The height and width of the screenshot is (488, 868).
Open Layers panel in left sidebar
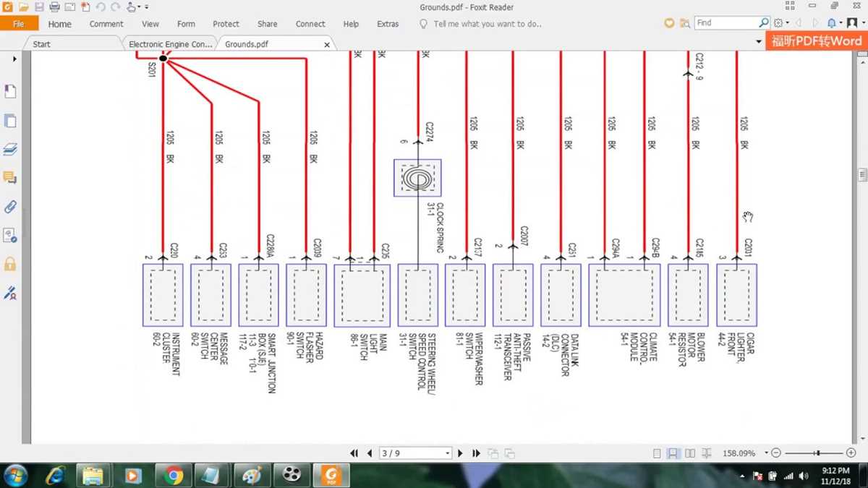click(10, 150)
